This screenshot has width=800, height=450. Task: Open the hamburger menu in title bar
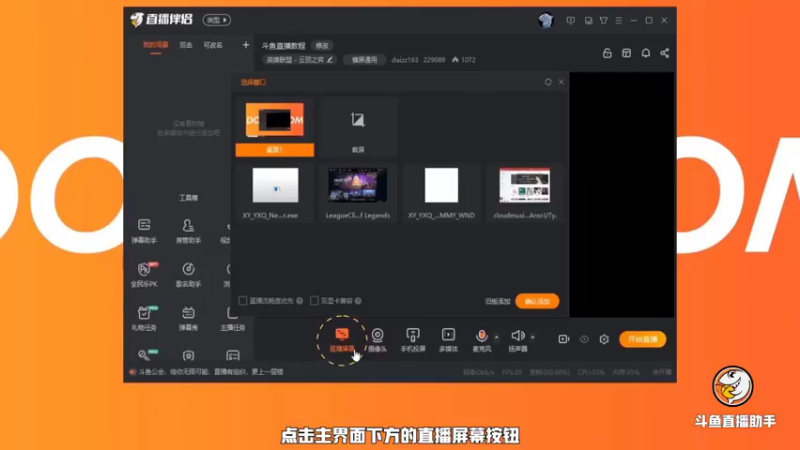(x=618, y=20)
